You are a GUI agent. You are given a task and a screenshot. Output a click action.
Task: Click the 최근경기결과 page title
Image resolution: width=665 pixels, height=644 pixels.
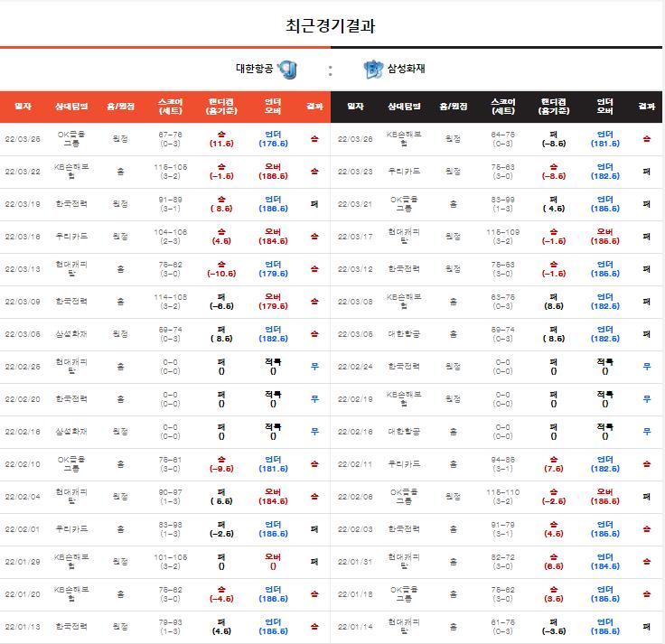331,26
